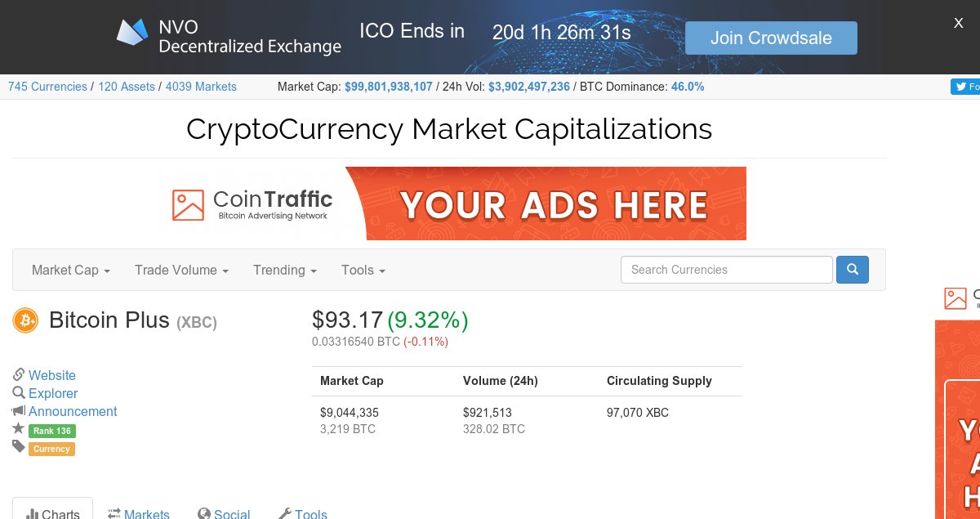
Task: Select the Charts tab
Action: 52,510
